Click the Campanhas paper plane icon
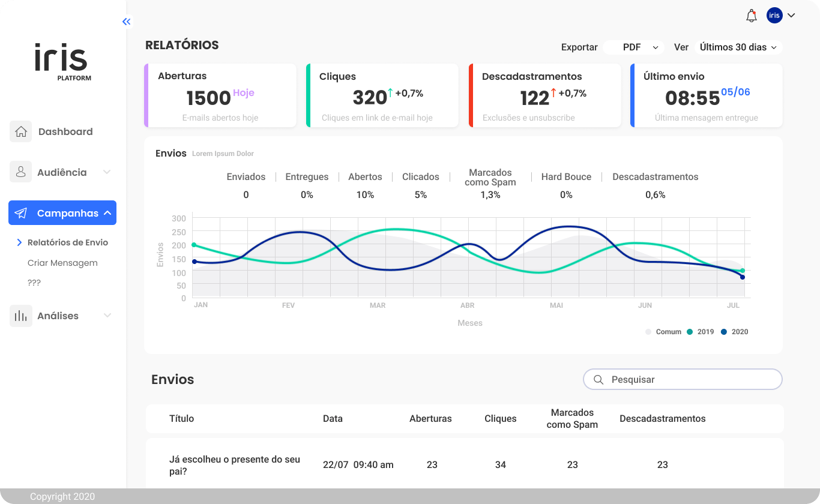The image size is (820, 504). 21,213
